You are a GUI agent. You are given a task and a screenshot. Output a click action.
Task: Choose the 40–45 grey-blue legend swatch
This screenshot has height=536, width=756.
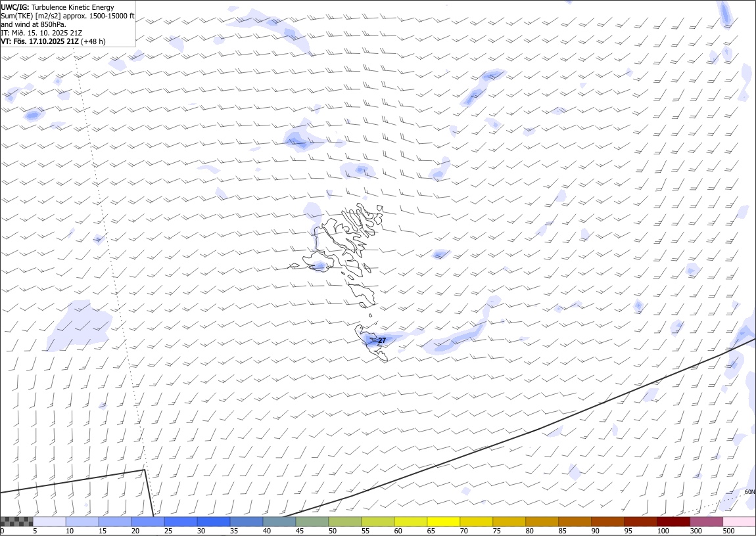pyautogui.click(x=279, y=522)
